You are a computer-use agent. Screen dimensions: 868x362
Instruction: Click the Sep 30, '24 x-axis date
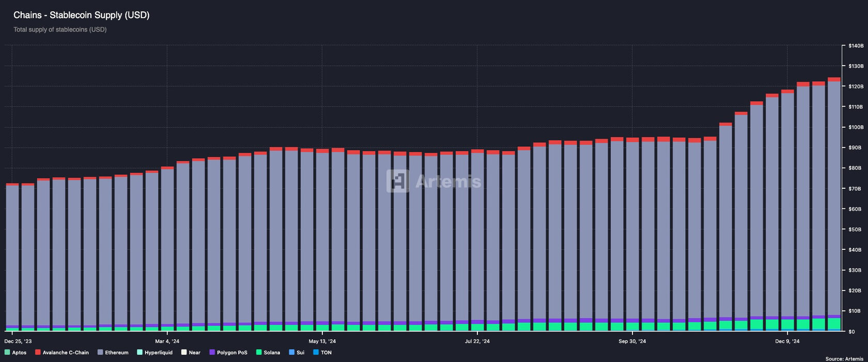(x=632, y=341)
